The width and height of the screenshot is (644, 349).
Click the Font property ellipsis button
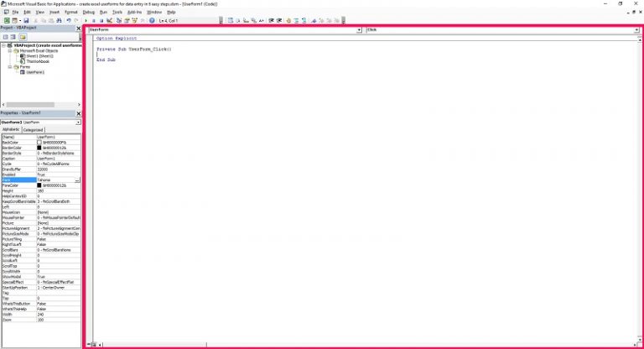[77, 180]
